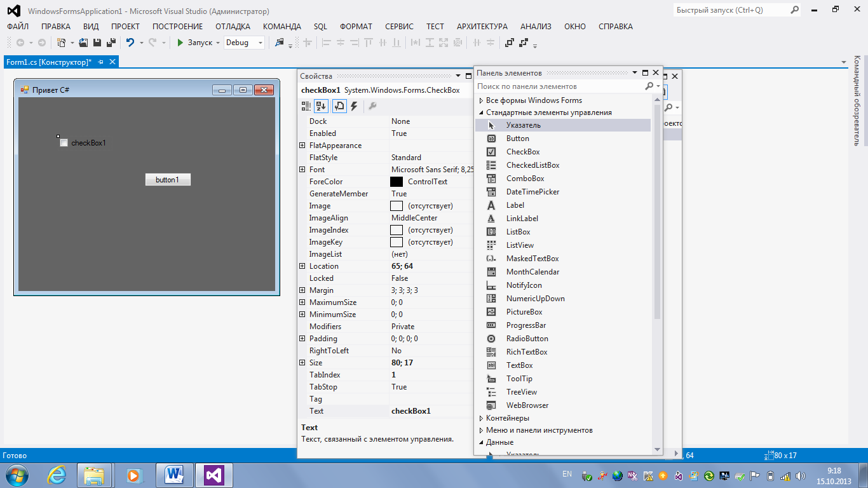Screen dimensions: 868x488
Task: Click the toolbox search field
Action: click(559, 86)
